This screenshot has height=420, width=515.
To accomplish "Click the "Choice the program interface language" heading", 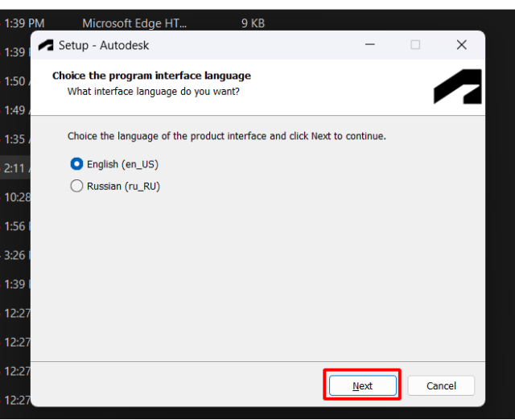I will click(x=151, y=76).
